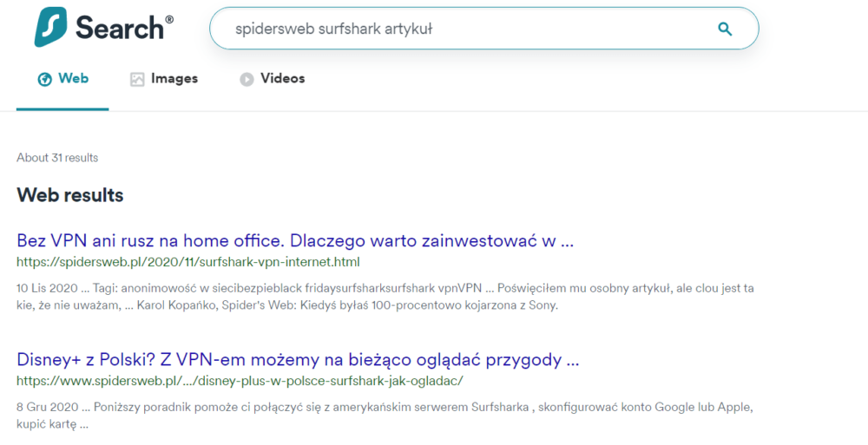The width and height of the screenshot is (868, 445).
Task: Open the disney-plus-w-polsce-surfshark-jak-ogladac URL
Action: click(240, 381)
